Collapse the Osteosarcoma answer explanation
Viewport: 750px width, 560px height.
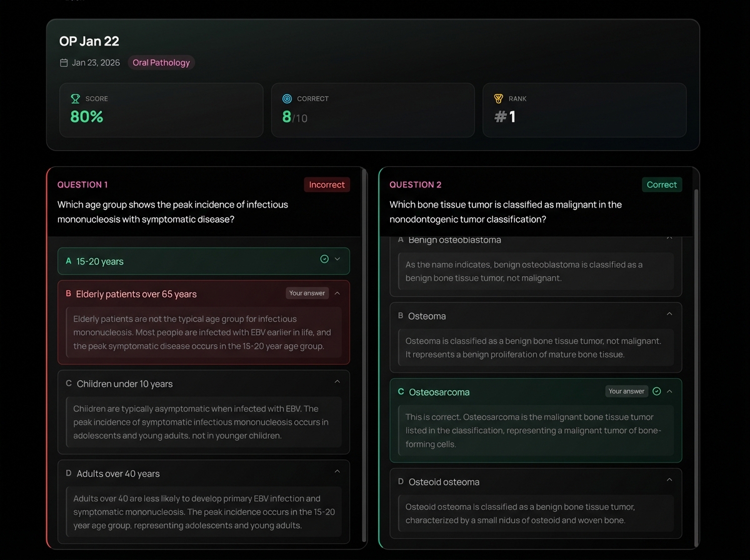click(x=669, y=391)
